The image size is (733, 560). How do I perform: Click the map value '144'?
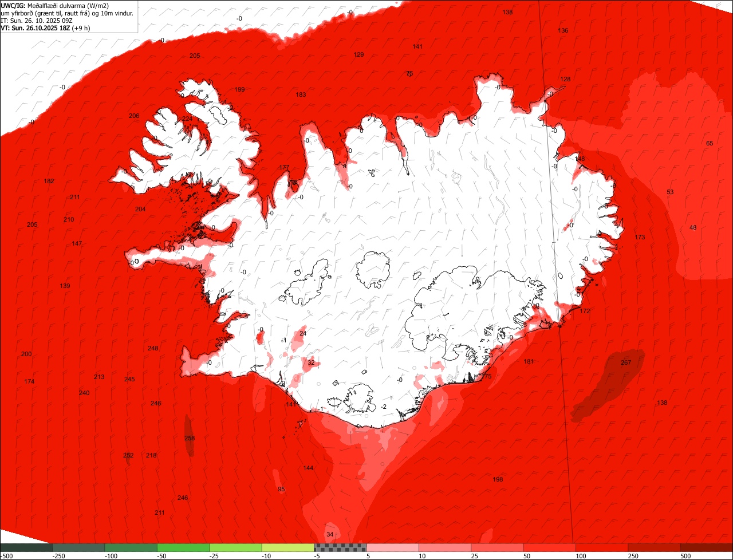point(308,468)
